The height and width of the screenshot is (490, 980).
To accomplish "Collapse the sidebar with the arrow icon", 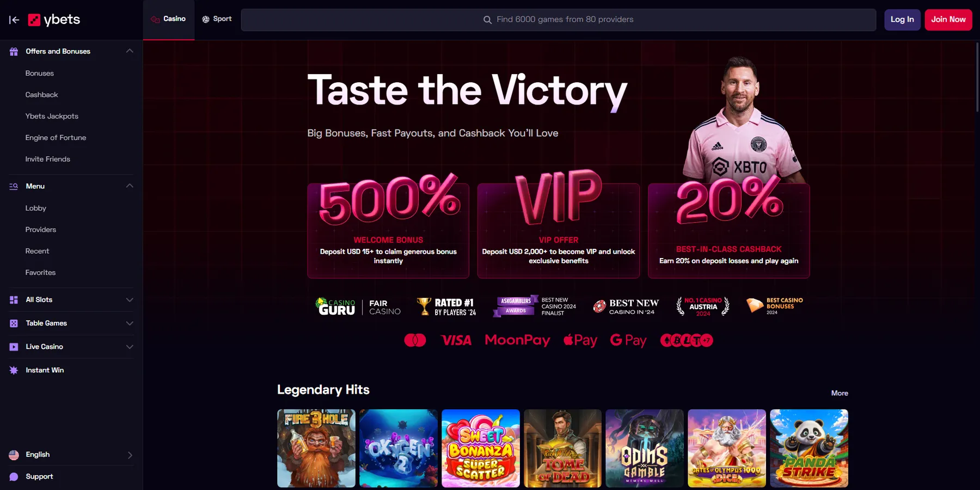I will (14, 20).
